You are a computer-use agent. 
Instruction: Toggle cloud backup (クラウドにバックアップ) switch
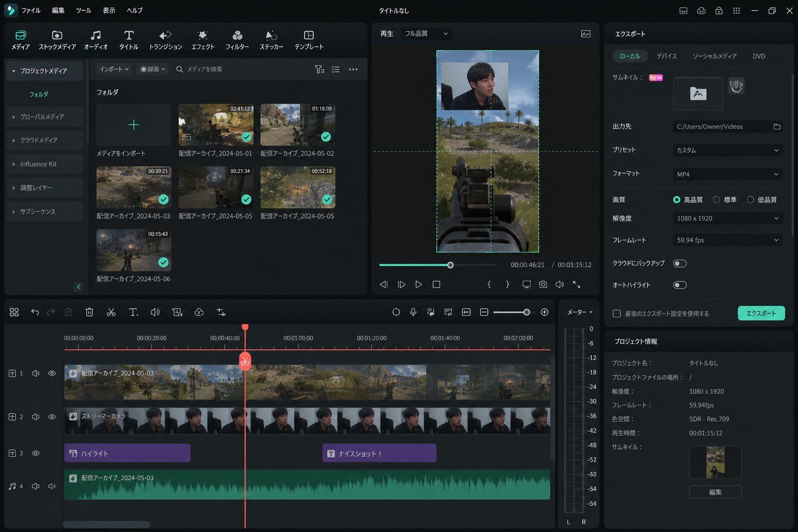[x=680, y=263]
